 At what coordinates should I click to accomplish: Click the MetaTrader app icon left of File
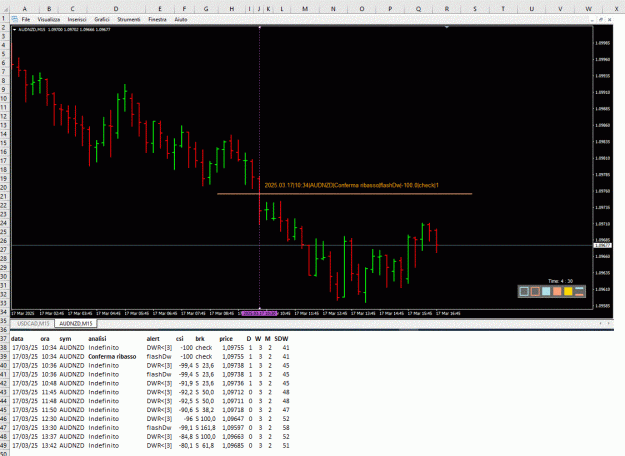[x=15, y=19]
